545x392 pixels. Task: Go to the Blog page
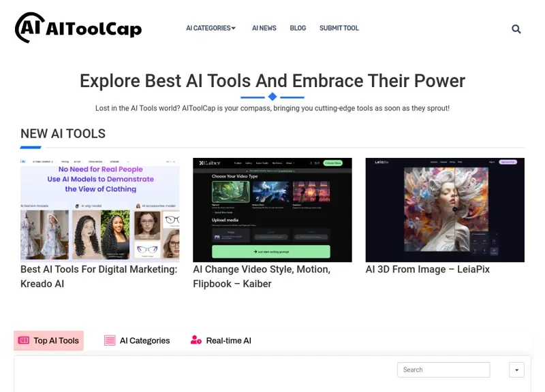(298, 28)
